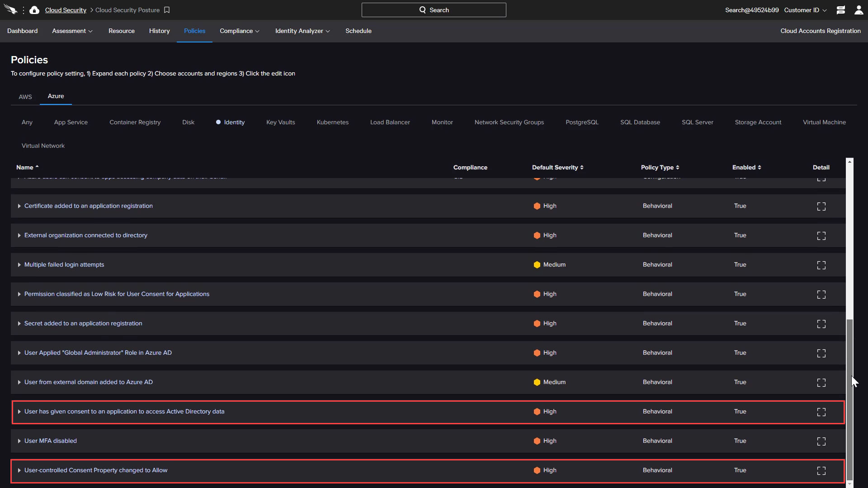
Task: Select the Identity service filter
Action: tap(234, 122)
